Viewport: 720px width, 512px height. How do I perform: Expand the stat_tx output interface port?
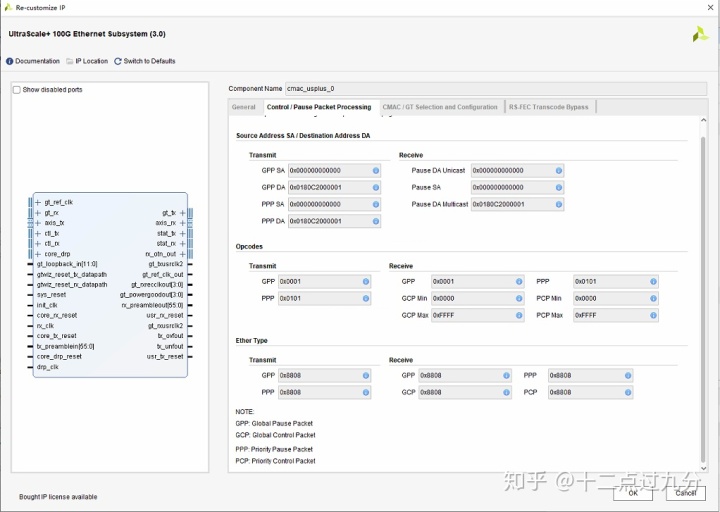coord(182,234)
